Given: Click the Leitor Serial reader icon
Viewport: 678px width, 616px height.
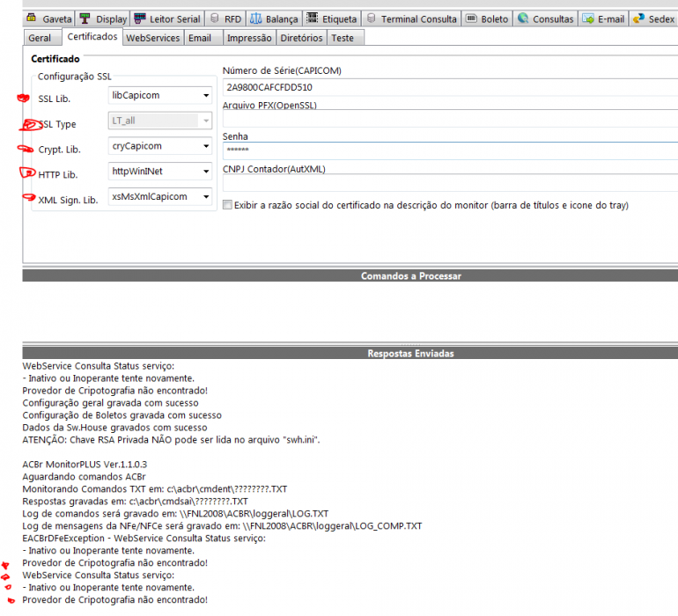Looking at the screenshot, I should tap(140, 18).
